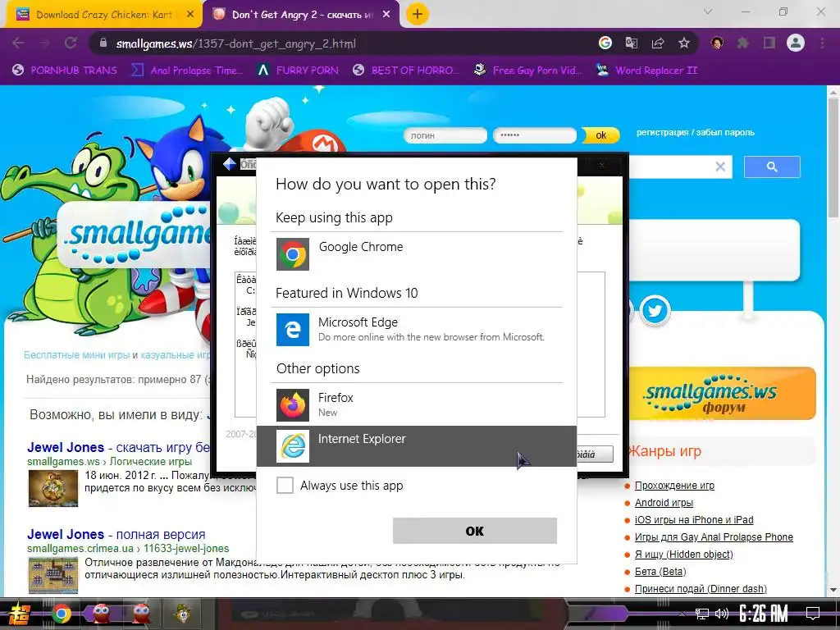
Task: Select Google Chrome in the open-with dialog
Action: (417, 254)
